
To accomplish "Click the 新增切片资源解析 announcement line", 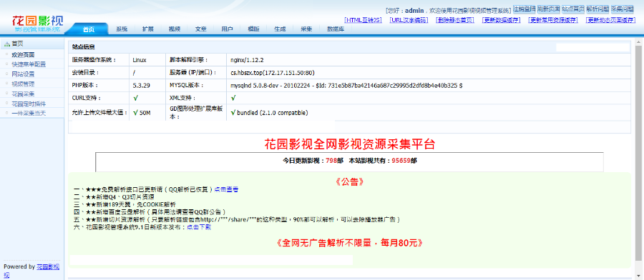I will click(x=237, y=220).
